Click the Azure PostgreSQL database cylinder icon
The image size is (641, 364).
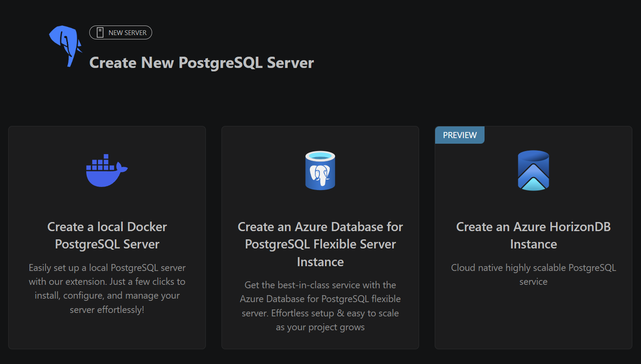[x=320, y=171]
